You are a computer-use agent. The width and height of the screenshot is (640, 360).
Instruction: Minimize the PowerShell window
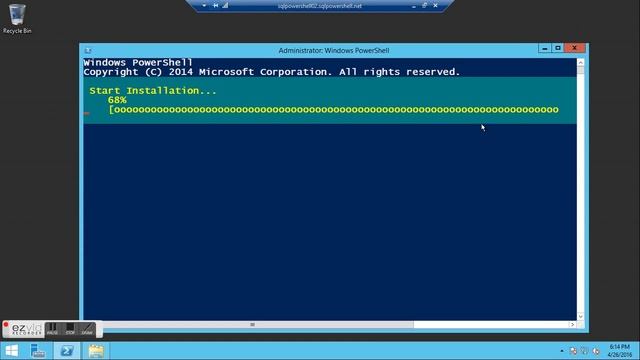[544, 48]
